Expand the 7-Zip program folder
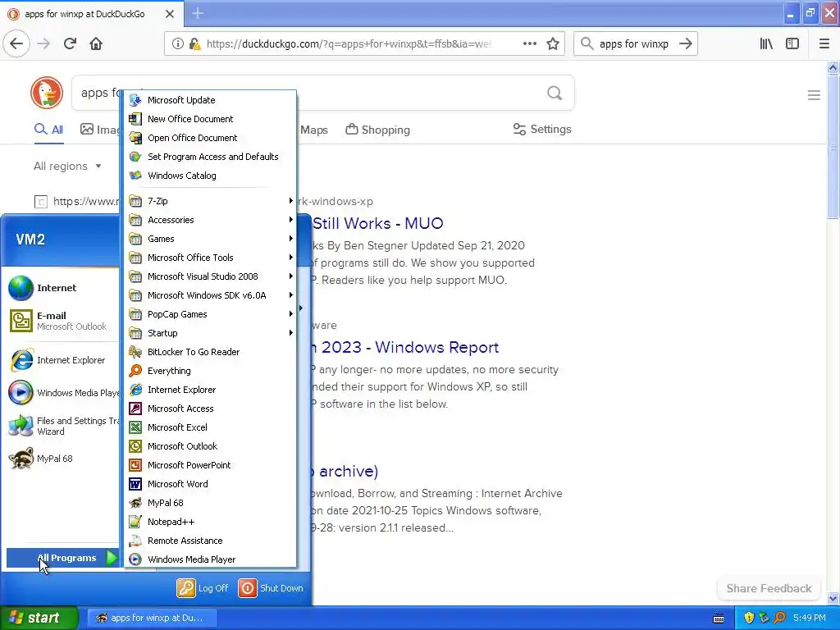This screenshot has height=630, width=840. (x=210, y=201)
